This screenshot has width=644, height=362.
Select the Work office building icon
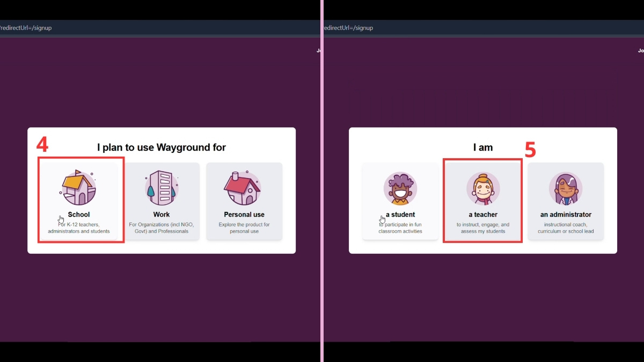162,188
